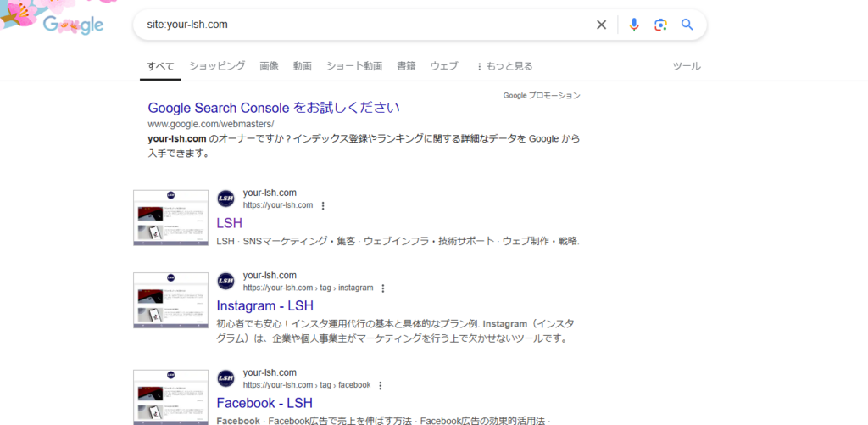Click https://your-lsh.com URL of the first result

point(278,205)
